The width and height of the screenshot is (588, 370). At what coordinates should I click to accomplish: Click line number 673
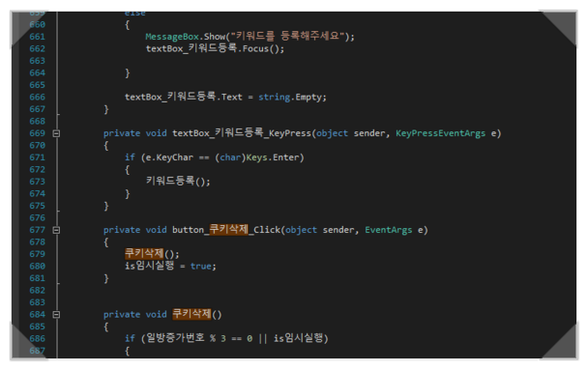tap(37, 182)
